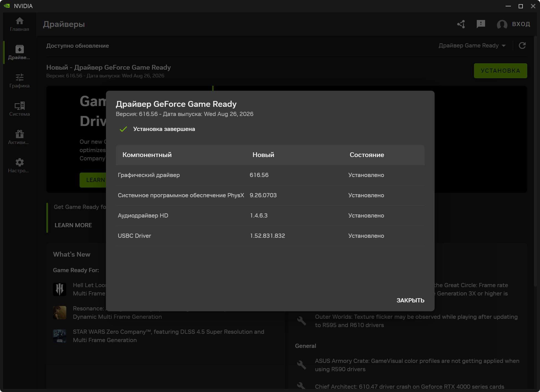Open the LEARN MORE link

tap(73, 225)
